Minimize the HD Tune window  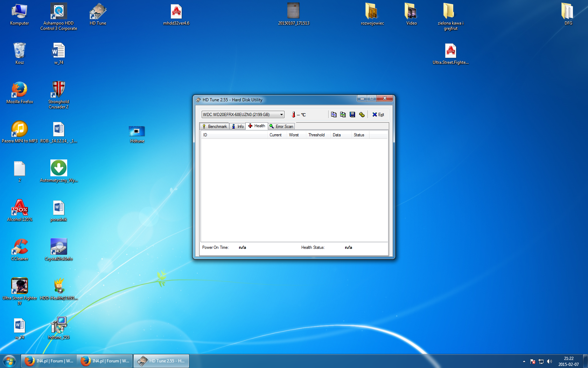point(362,98)
